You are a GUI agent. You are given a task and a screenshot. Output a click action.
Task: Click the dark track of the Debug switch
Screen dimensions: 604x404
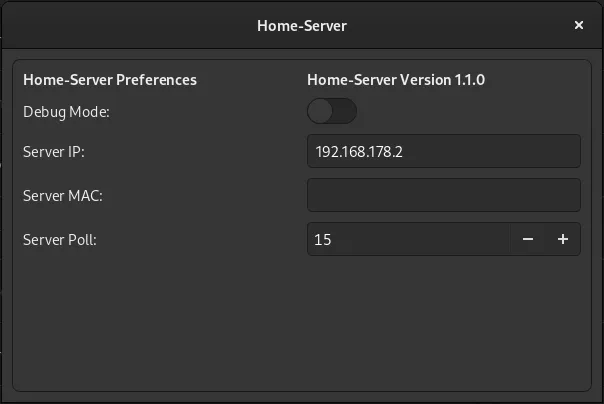(x=345, y=111)
